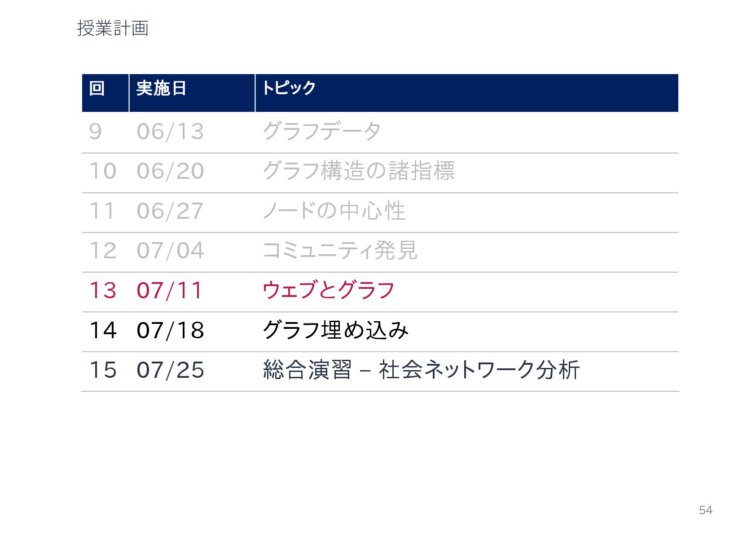Click the slide page number 54
Screen dimensions: 756x535
tap(705, 510)
